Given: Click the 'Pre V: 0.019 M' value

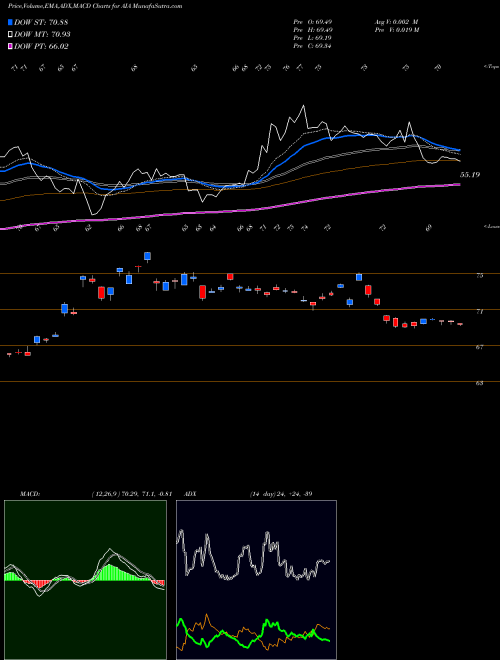Looking at the screenshot, I should (x=397, y=30).
